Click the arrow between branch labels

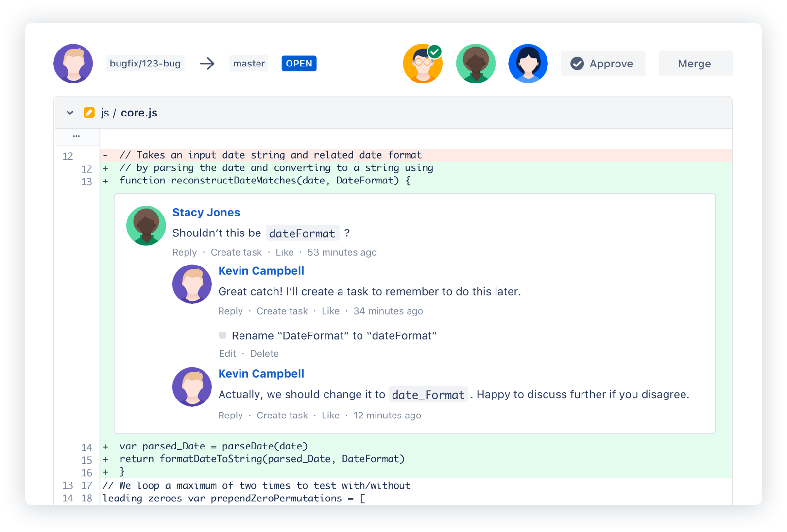tap(207, 63)
